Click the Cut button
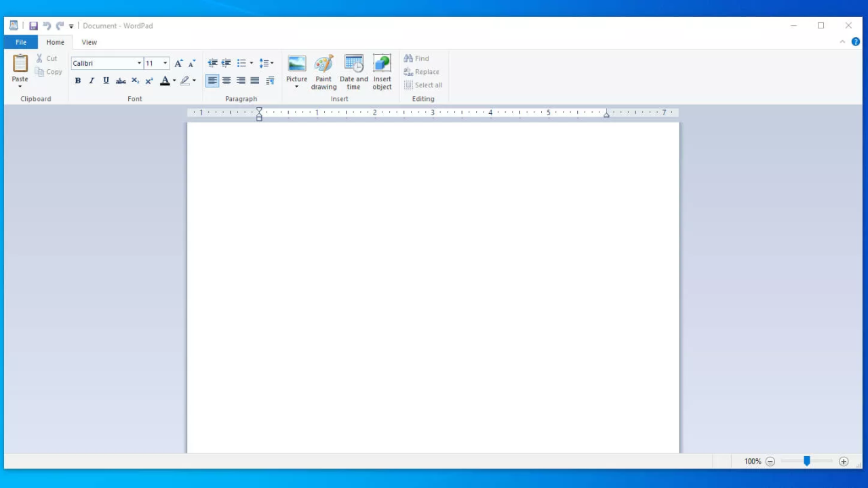 47,58
